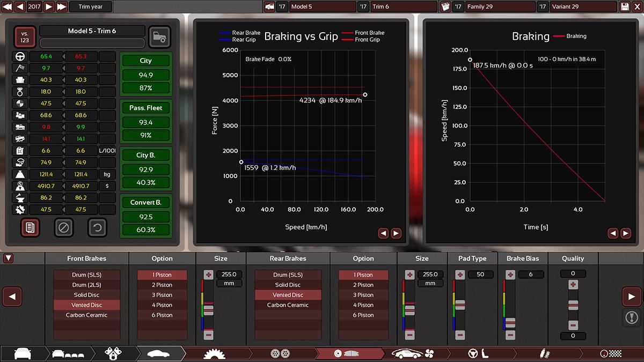Click the City demographic button
The width and height of the screenshot is (644, 362).
145,61
